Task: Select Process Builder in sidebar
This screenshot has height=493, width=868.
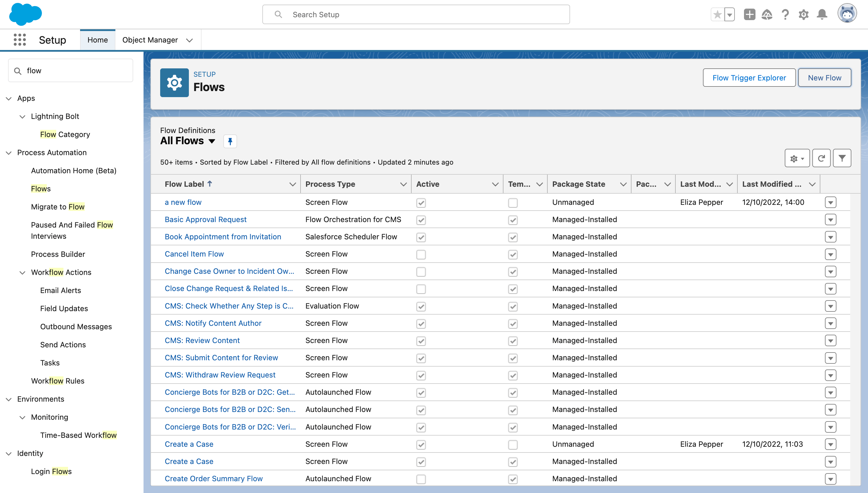Action: click(58, 254)
